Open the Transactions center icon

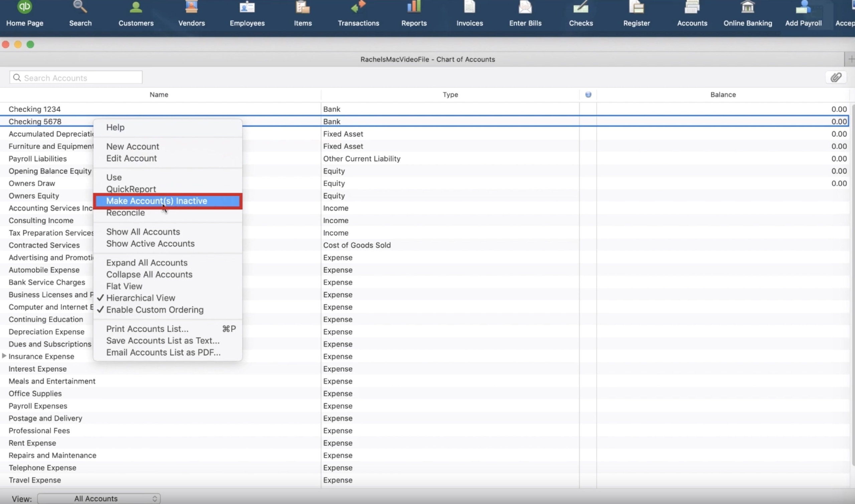(x=358, y=14)
